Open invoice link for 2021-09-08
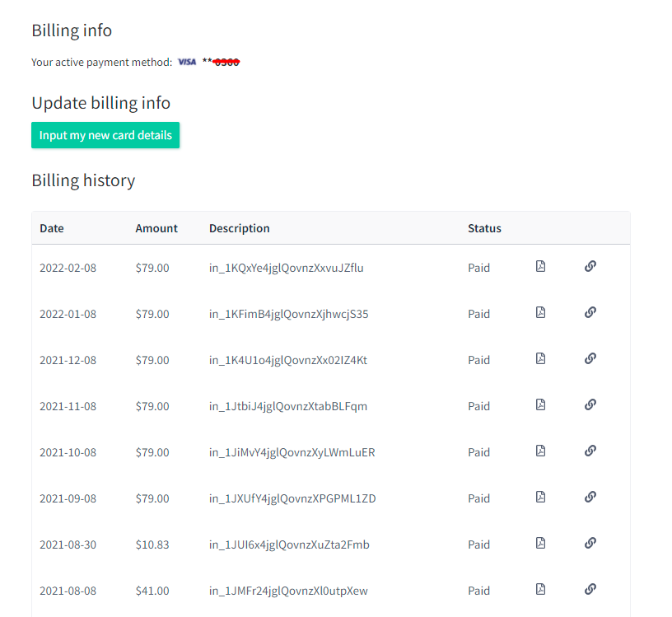 coord(590,497)
